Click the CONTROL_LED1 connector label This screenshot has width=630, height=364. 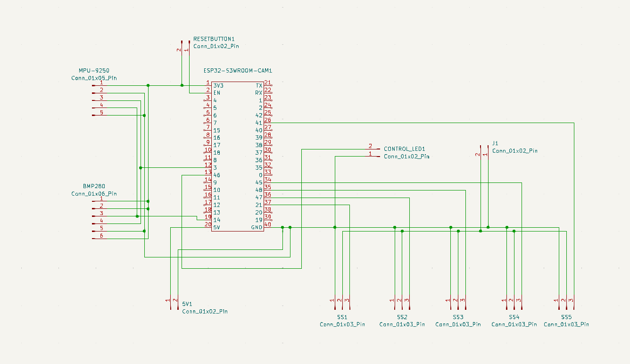click(404, 149)
